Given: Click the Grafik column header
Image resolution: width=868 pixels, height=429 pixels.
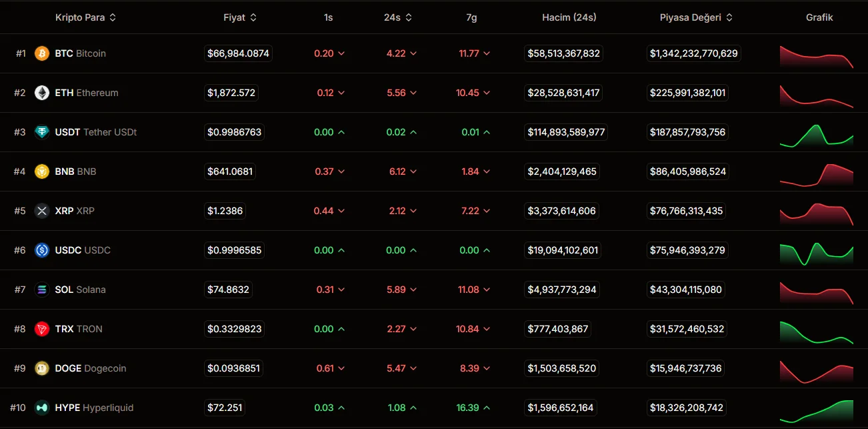Looking at the screenshot, I should 819,17.
